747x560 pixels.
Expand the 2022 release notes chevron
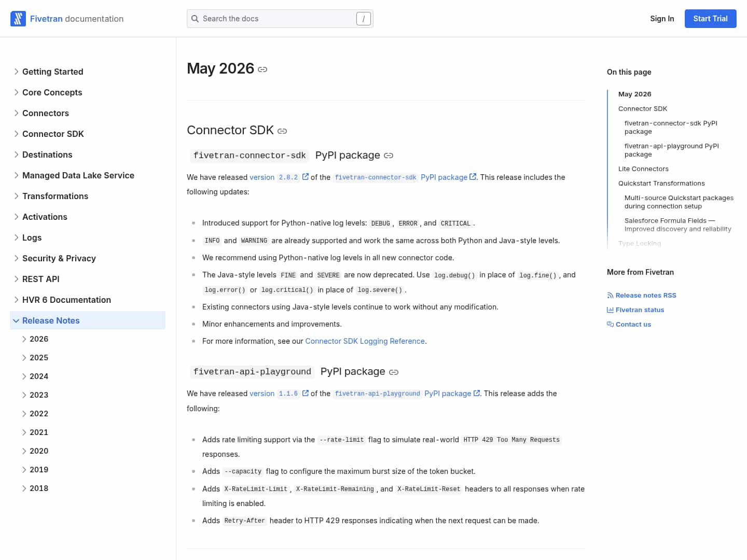[24, 414]
